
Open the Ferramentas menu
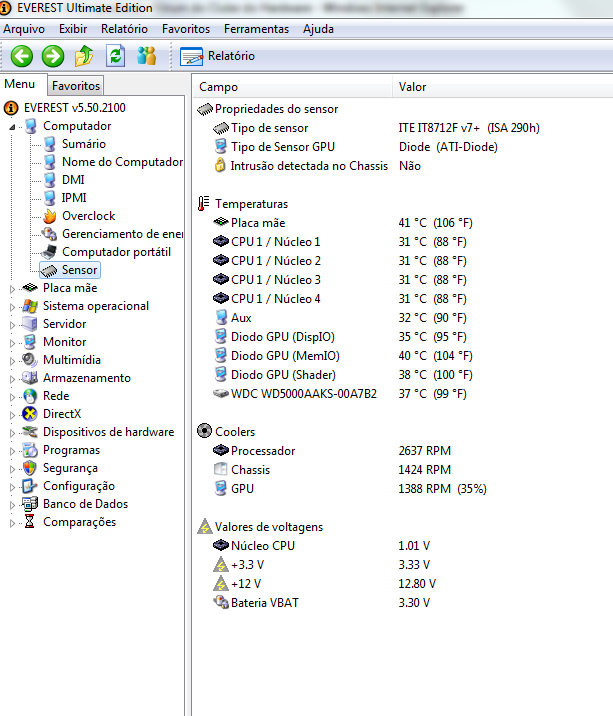(x=256, y=29)
